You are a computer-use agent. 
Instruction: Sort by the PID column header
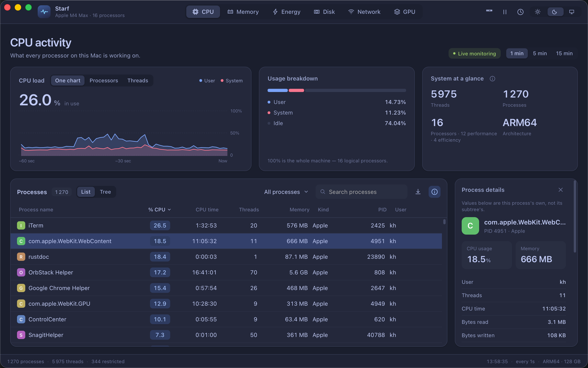(x=382, y=210)
